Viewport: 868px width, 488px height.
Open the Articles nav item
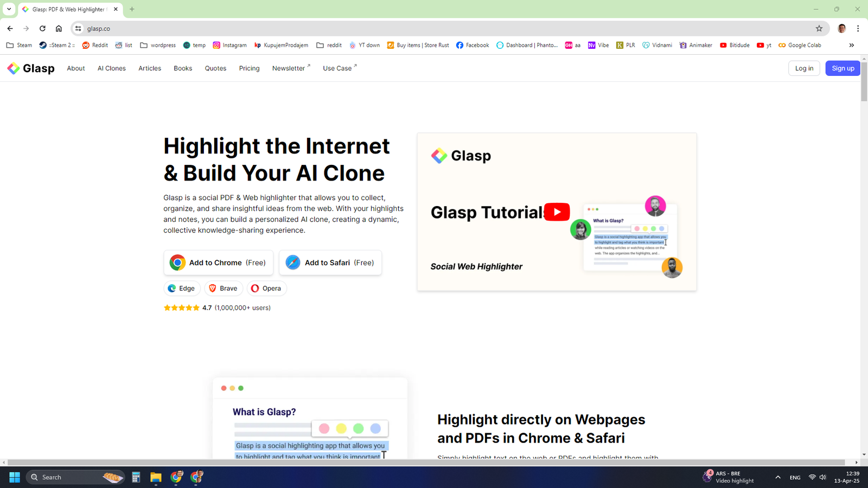[150, 68]
